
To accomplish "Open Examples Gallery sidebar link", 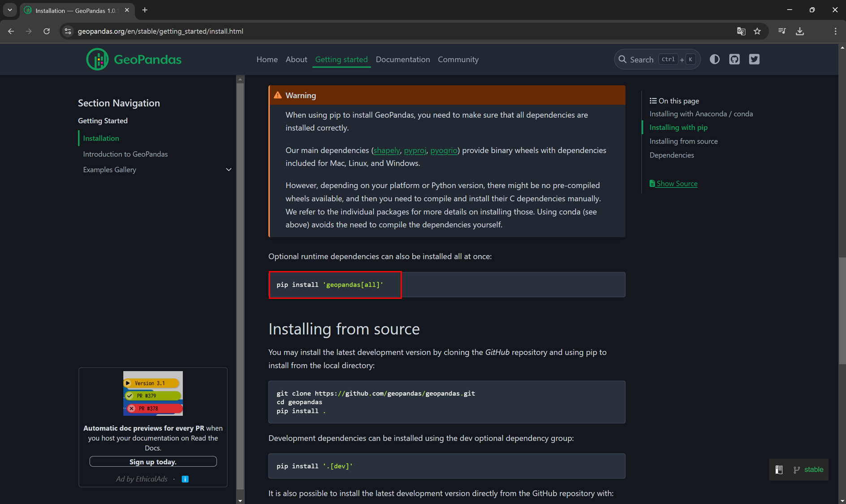I will pyautogui.click(x=109, y=169).
